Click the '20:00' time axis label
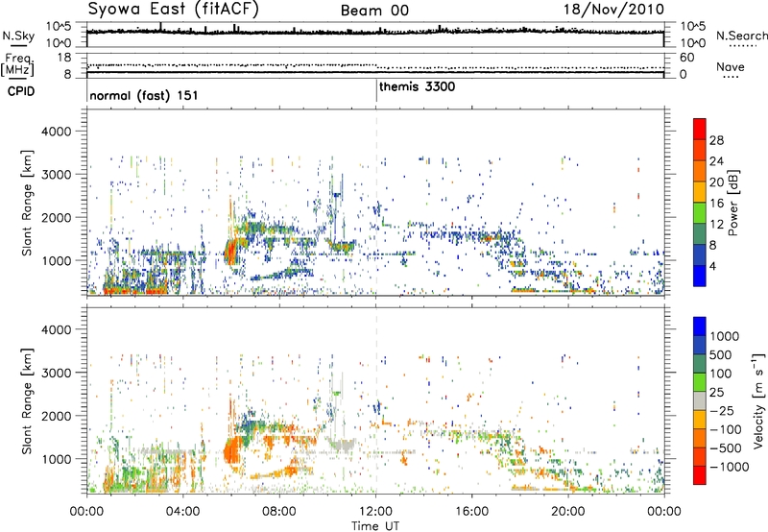768x532 pixels. 568,512
